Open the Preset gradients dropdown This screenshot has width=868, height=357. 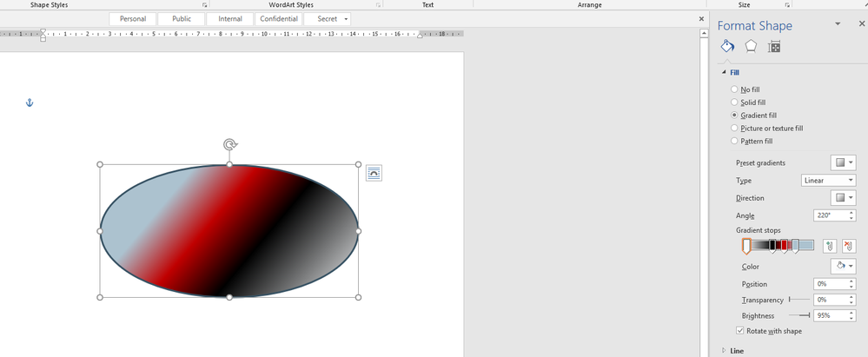[843, 162]
